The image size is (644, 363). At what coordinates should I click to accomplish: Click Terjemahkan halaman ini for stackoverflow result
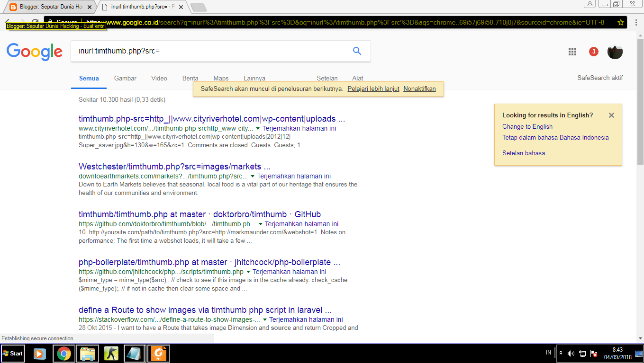pyautogui.click(x=306, y=319)
